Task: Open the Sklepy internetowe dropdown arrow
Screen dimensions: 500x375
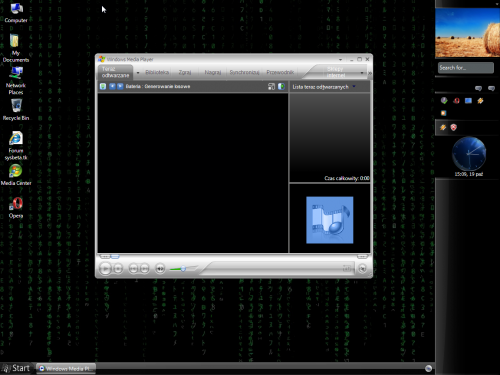Action: point(362,73)
